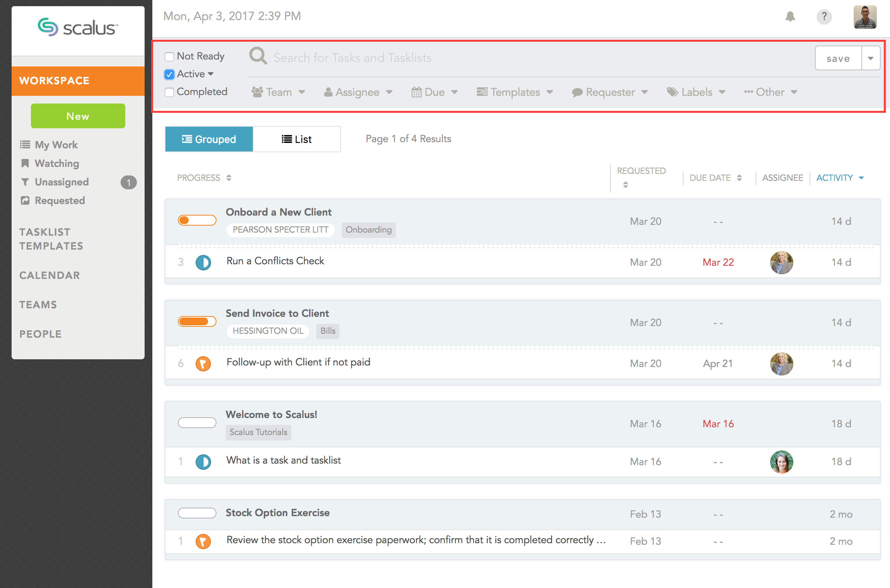Open the Labels filter dropdown

coord(696,92)
